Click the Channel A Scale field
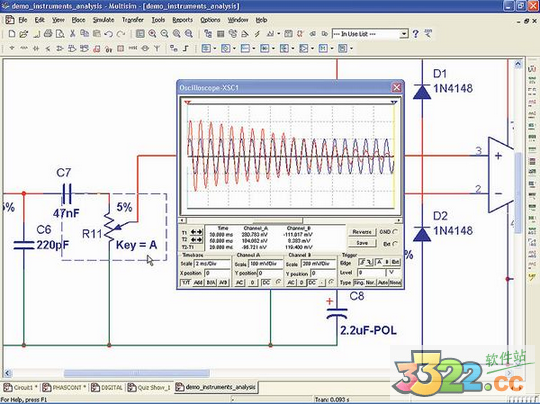The width and height of the screenshot is (540, 405). pos(266,264)
